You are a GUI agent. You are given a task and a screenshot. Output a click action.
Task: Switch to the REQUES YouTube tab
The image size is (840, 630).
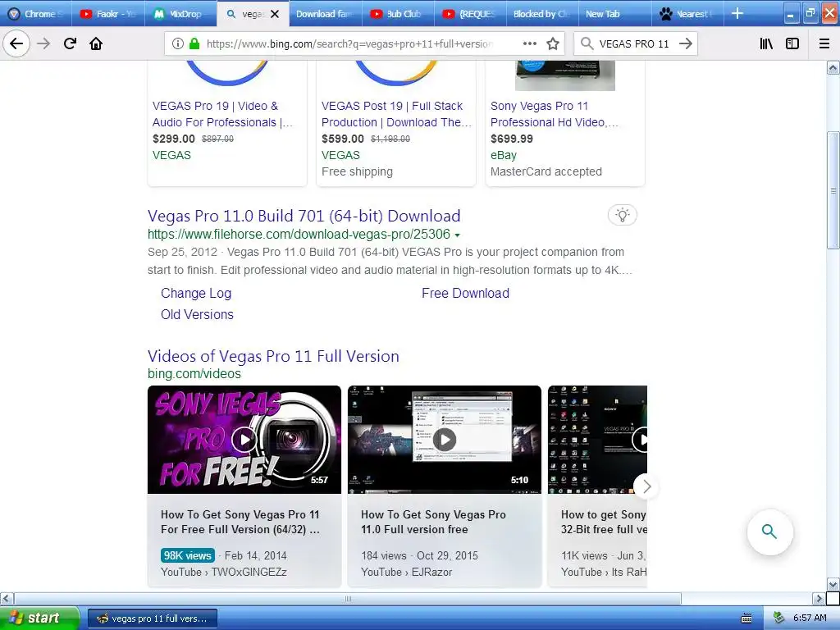(469, 14)
